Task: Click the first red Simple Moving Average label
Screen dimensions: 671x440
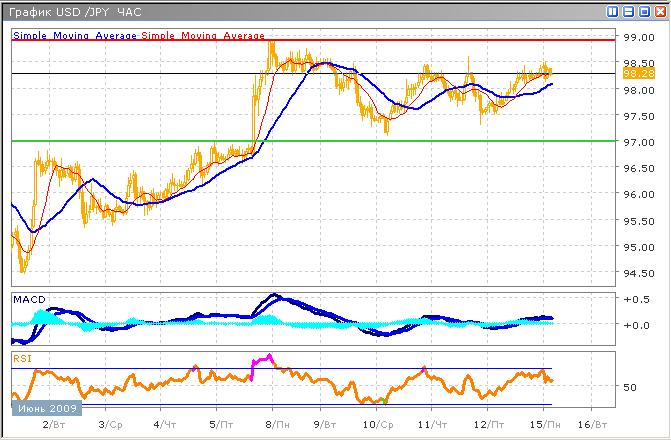Action: click(75, 35)
